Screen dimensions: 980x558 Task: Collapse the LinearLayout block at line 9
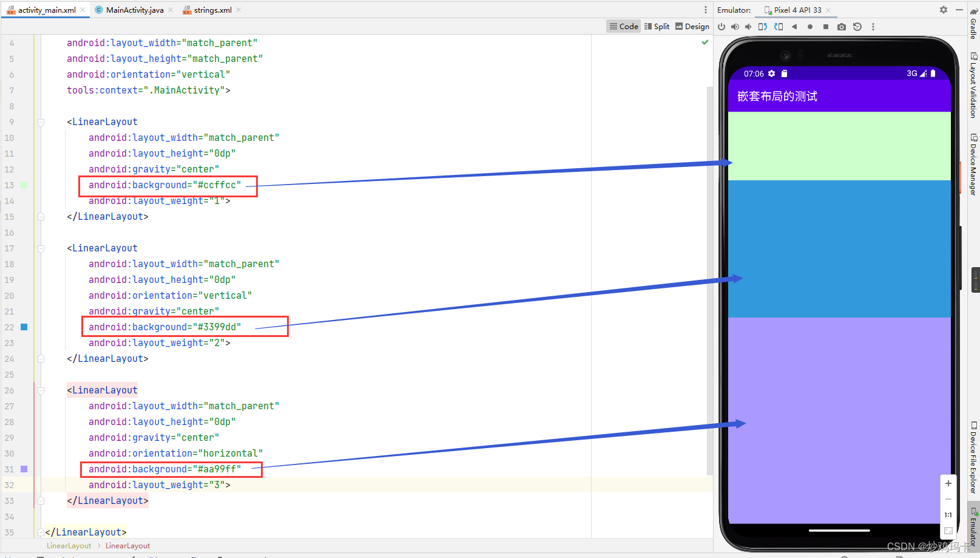point(41,122)
